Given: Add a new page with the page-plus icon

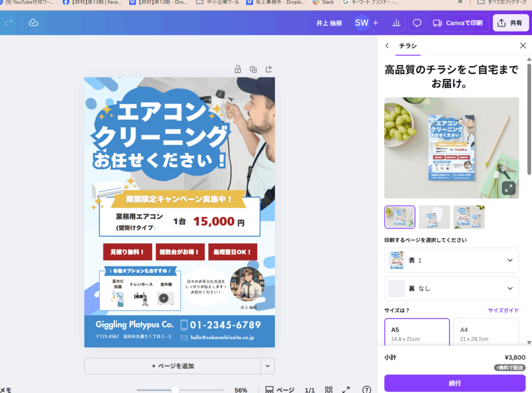Looking at the screenshot, I should coord(269,69).
